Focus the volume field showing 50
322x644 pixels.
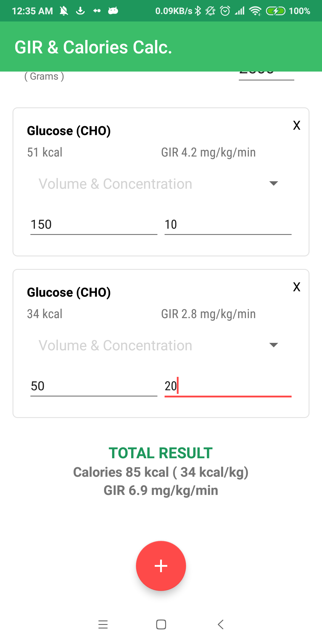click(x=94, y=386)
